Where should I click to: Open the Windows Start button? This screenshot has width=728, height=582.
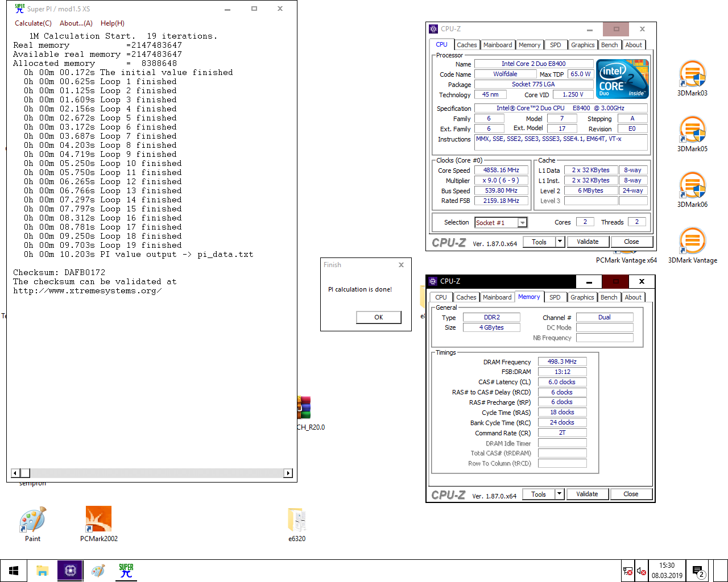(x=14, y=571)
